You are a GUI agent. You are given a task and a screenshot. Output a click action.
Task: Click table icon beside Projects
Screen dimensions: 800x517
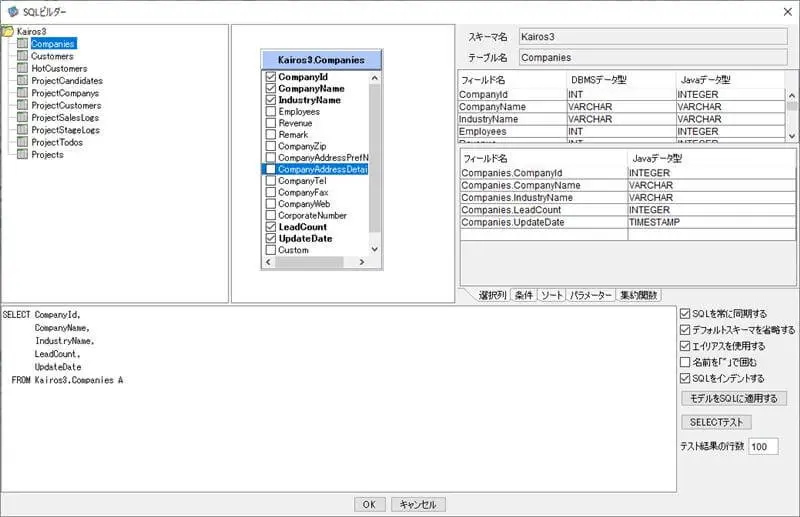(x=22, y=154)
